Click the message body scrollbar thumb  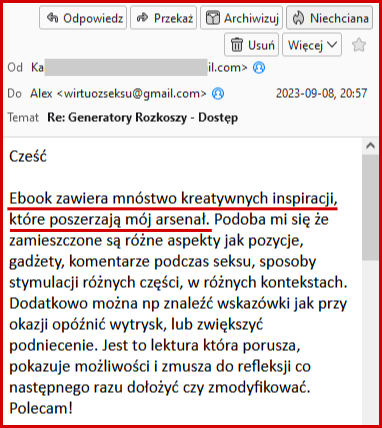370,207
